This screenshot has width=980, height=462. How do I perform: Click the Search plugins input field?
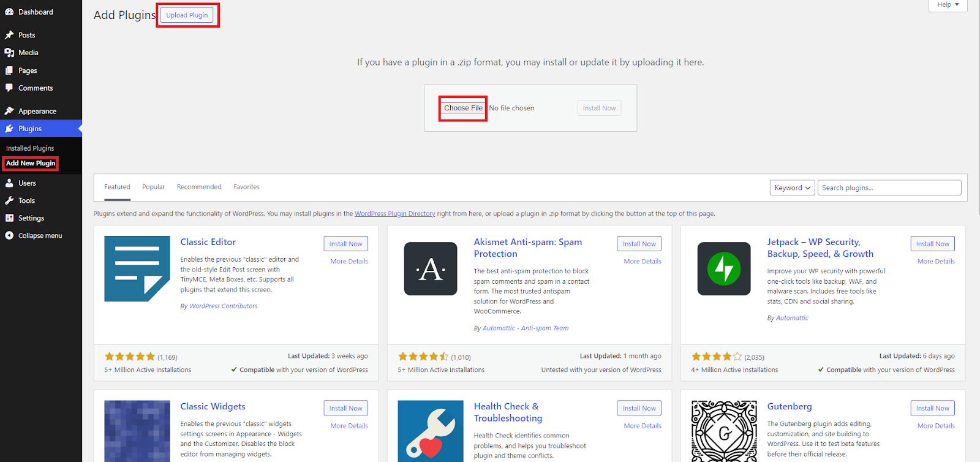click(889, 187)
